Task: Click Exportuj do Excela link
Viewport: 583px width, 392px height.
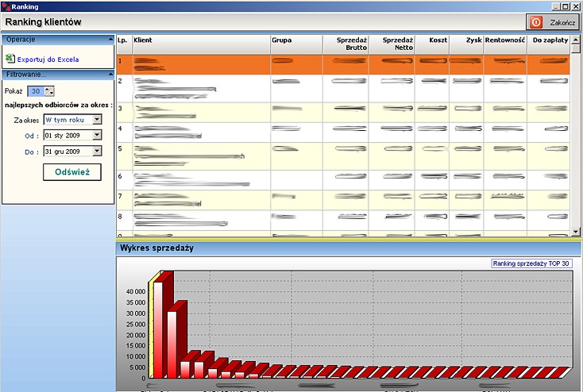Action: click(x=48, y=60)
